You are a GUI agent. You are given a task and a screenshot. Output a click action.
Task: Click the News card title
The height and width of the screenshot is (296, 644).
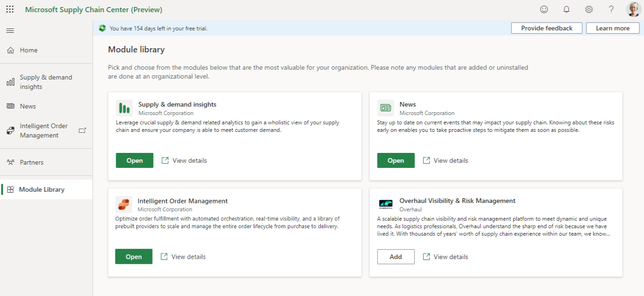[x=407, y=104]
